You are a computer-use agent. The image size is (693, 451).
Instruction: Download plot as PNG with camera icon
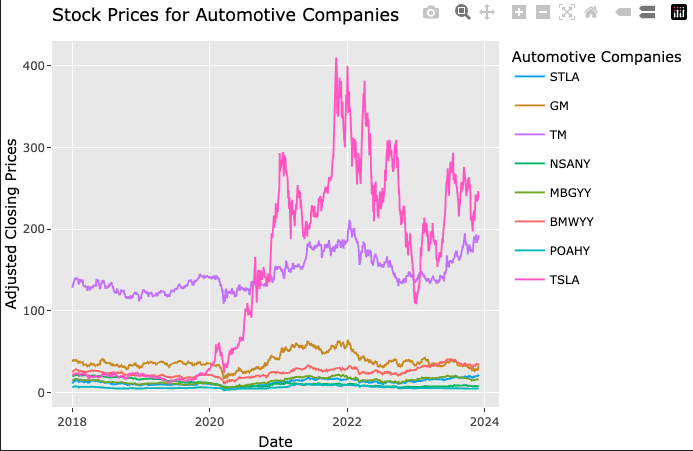431,12
